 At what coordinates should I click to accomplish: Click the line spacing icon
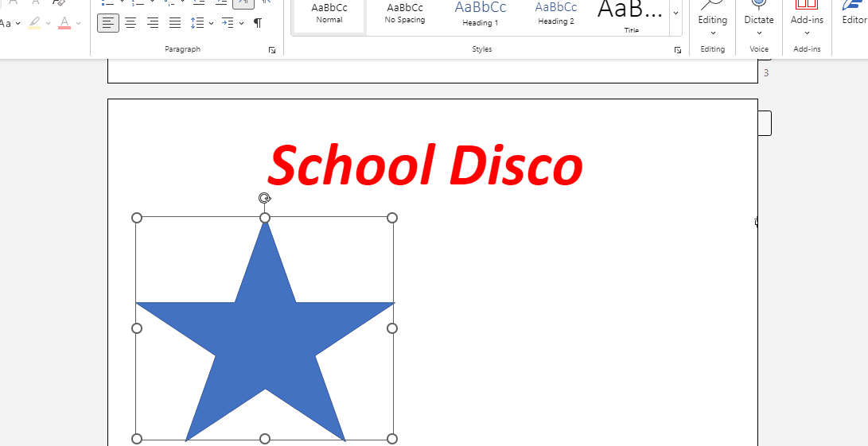point(199,23)
